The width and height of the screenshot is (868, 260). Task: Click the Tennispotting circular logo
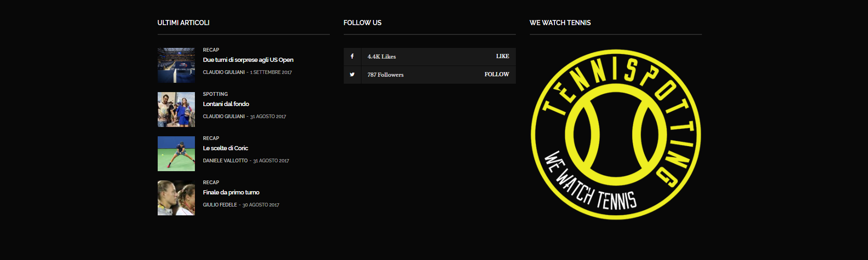click(x=616, y=134)
